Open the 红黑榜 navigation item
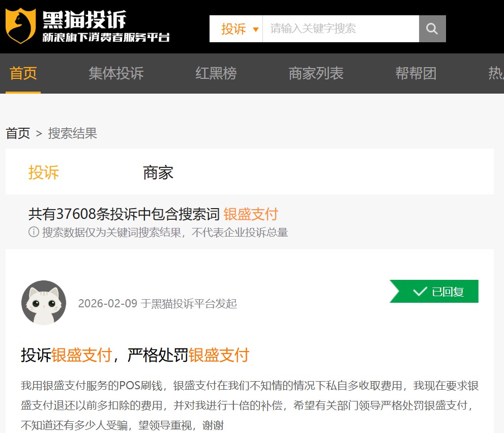This screenshot has height=433, width=504. pyautogui.click(x=216, y=73)
